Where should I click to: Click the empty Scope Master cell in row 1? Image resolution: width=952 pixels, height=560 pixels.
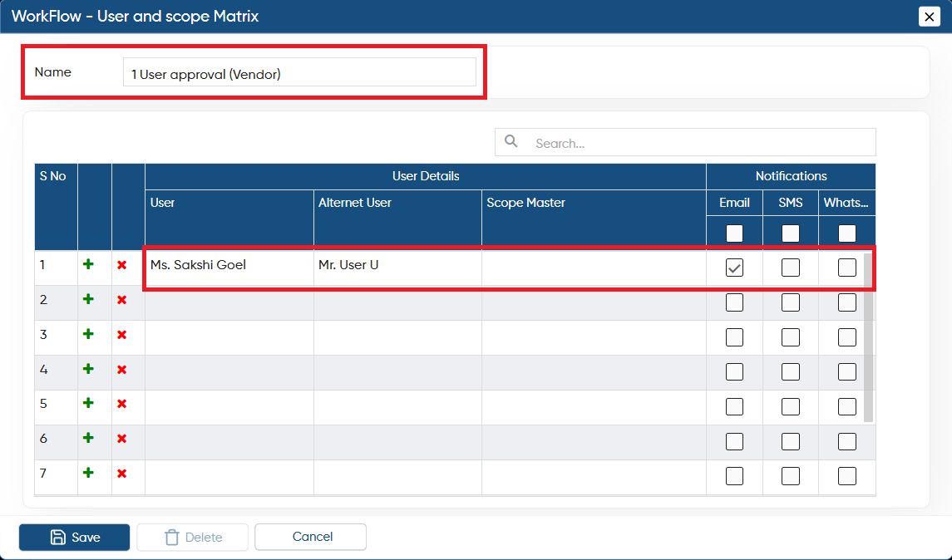coord(594,268)
